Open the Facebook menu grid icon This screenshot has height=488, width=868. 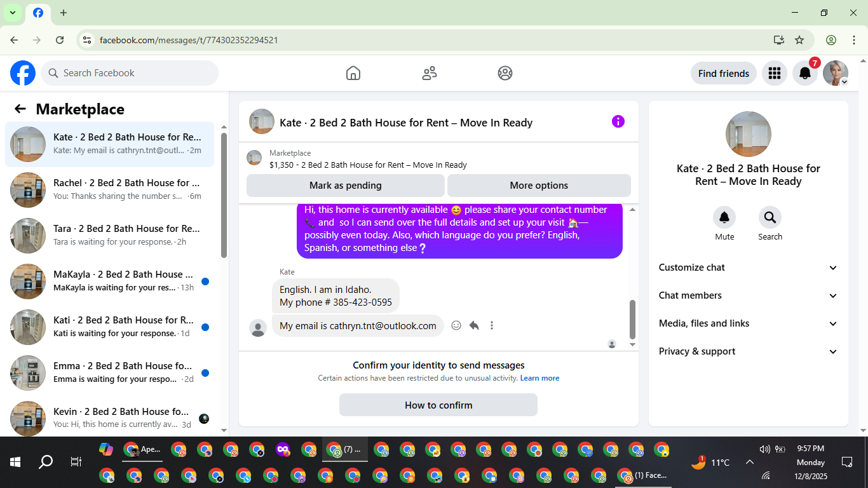774,73
